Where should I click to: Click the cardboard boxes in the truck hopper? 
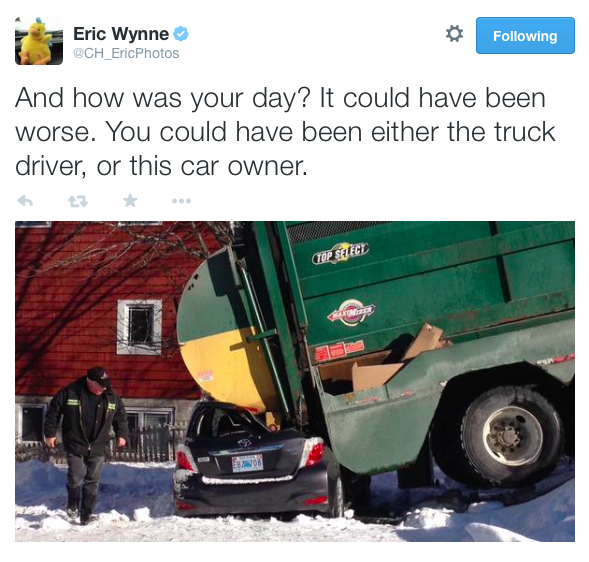click(x=398, y=359)
